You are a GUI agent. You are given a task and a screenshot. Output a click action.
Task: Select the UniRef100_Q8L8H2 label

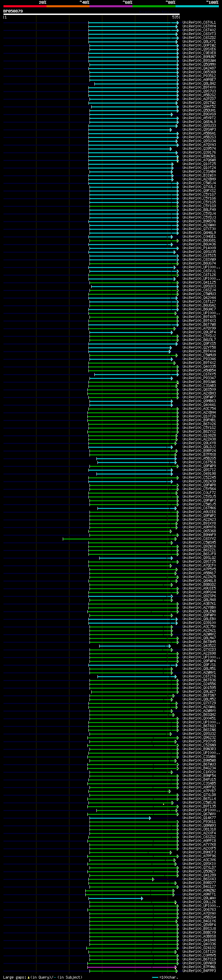199,84
